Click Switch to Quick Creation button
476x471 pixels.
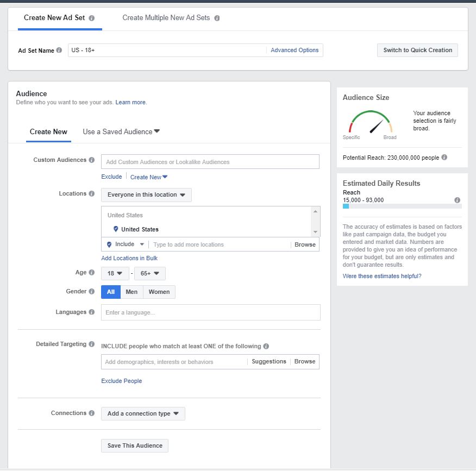pos(417,51)
